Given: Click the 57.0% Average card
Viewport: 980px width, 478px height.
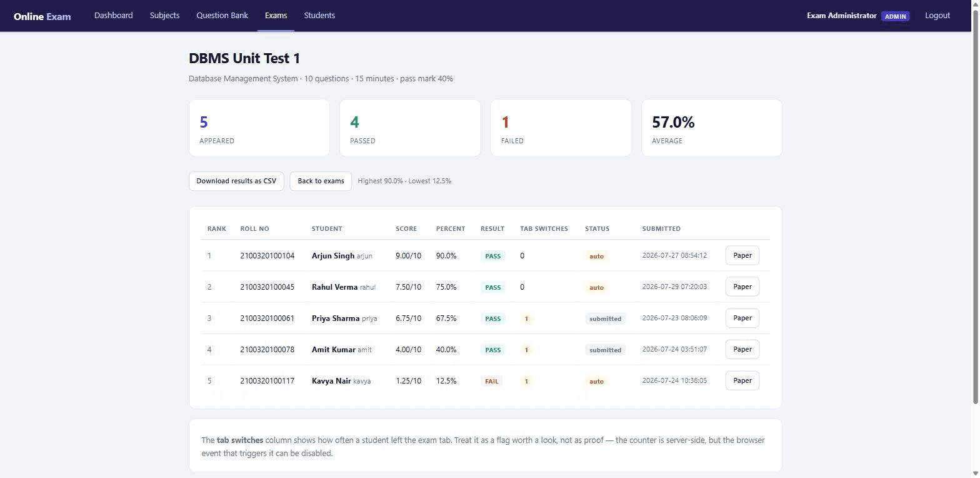Looking at the screenshot, I should click(712, 128).
